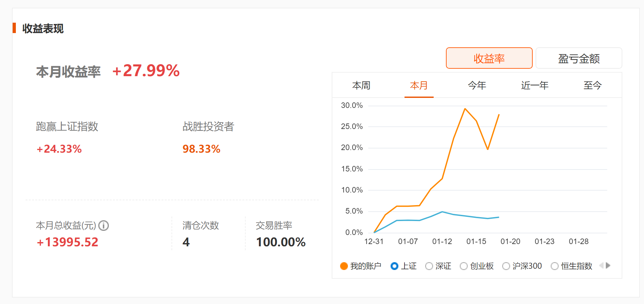Show returns for the 至今 tab

tap(592, 86)
